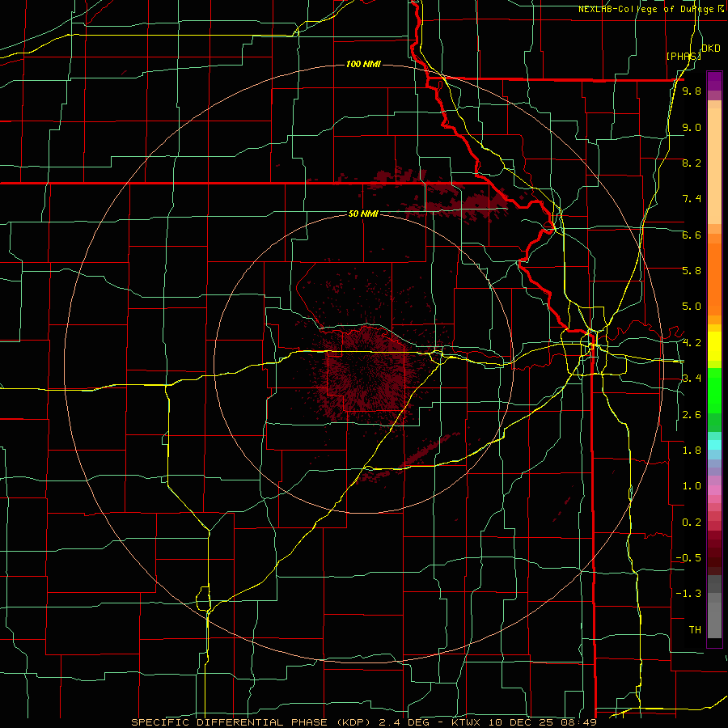Click the 5.8 scale value
This screenshot has width=728, height=728.
(692, 271)
